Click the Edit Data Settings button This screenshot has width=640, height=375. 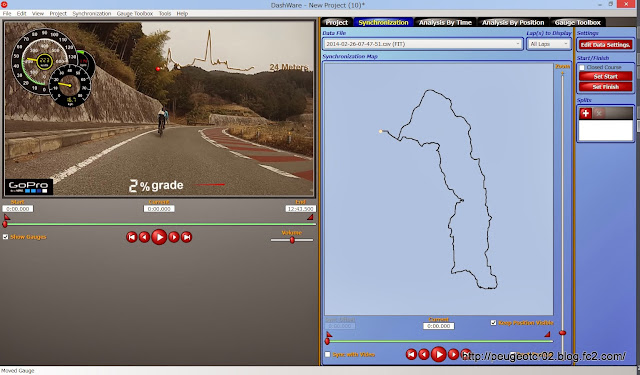(x=605, y=44)
